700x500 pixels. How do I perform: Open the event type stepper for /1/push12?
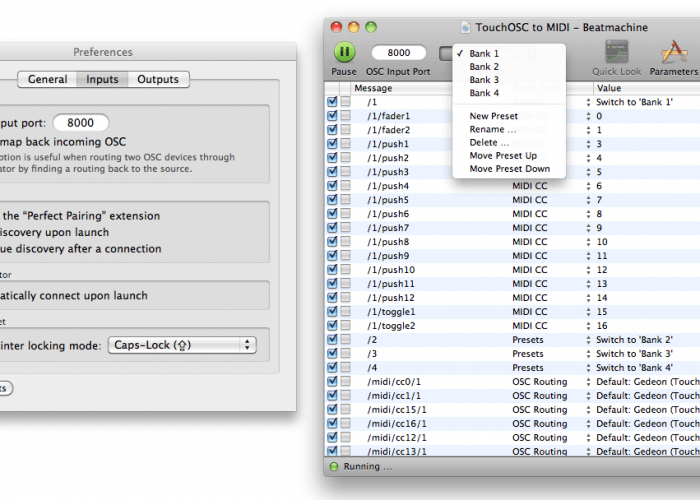[x=588, y=298]
